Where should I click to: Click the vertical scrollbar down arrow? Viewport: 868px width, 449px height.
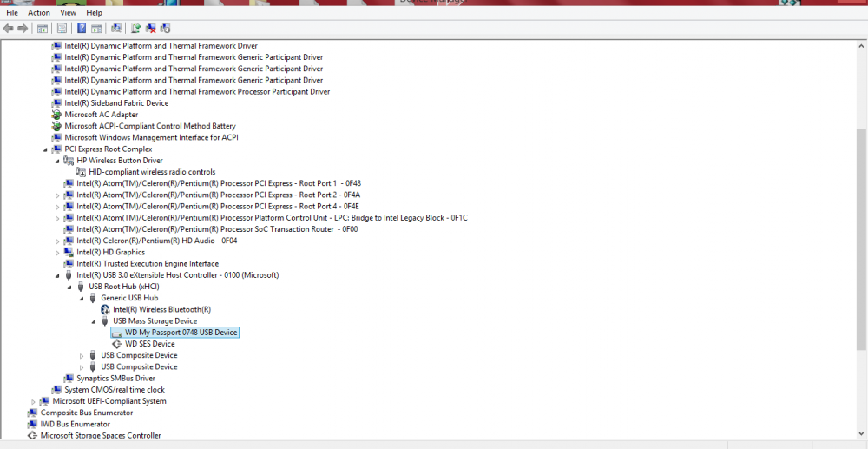(861, 433)
